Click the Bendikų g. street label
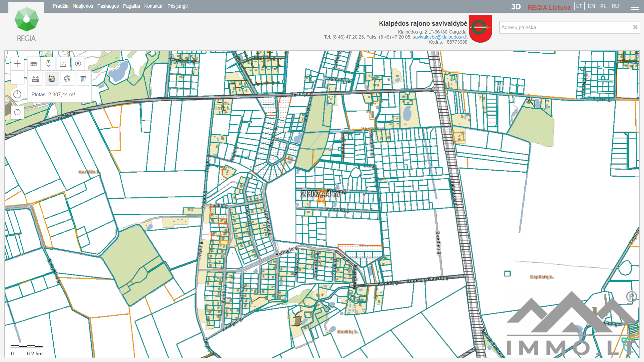This screenshot has width=644, height=362. (438, 243)
